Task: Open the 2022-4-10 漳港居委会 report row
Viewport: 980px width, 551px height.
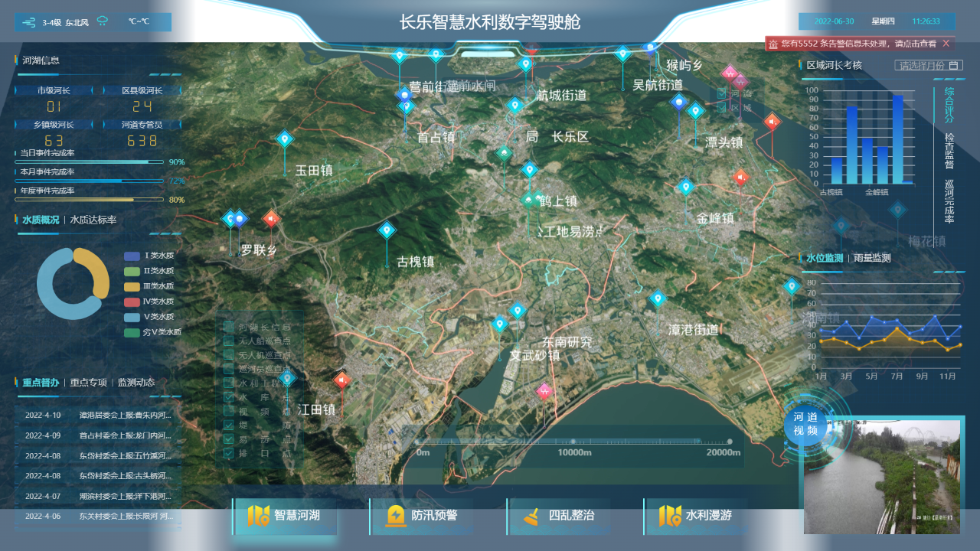Action: click(x=98, y=415)
